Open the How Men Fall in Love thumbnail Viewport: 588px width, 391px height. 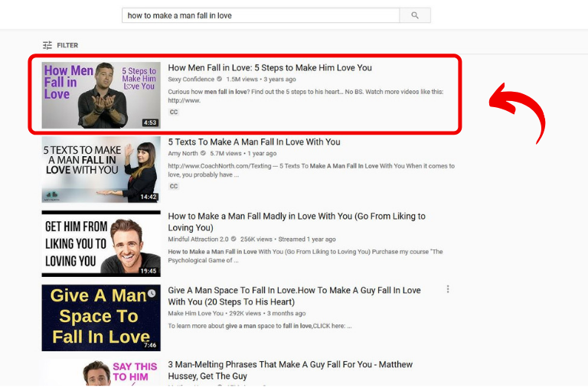[x=101, y=95]
